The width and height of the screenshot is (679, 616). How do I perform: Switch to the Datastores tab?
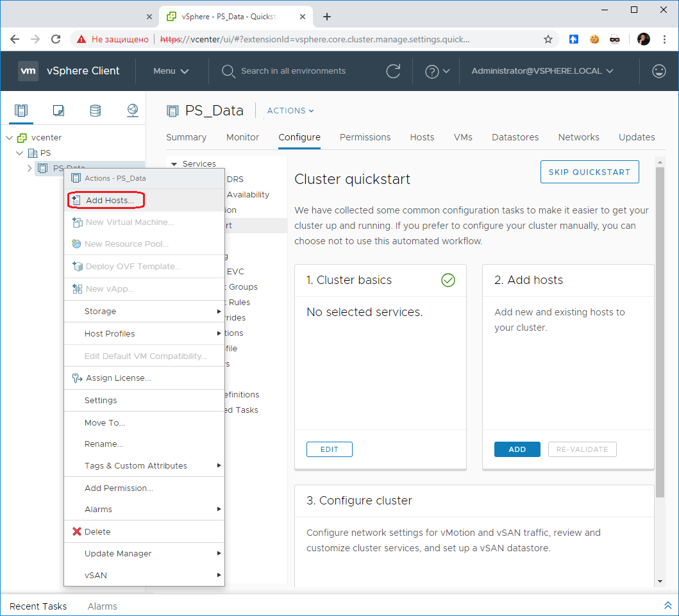[515, 137]
